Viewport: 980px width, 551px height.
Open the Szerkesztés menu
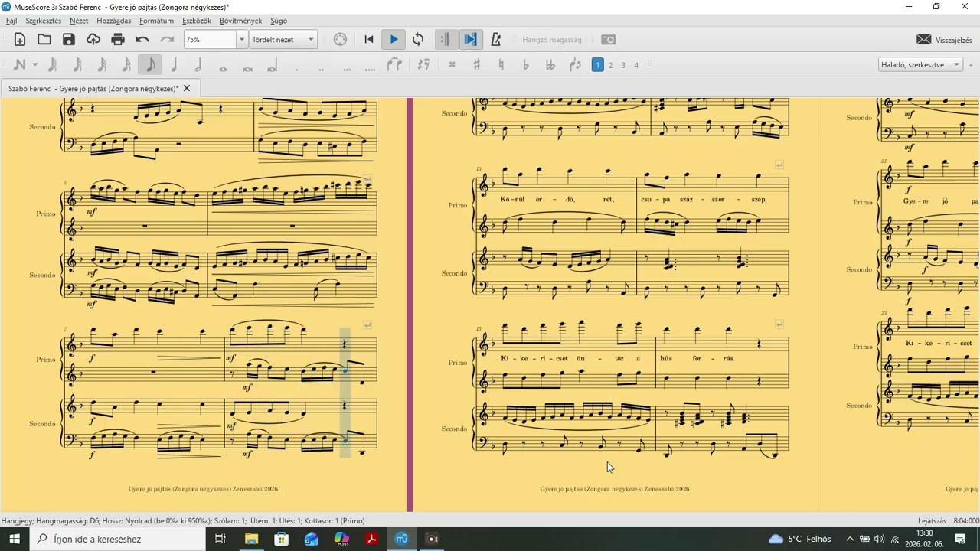tap(44, 21)
